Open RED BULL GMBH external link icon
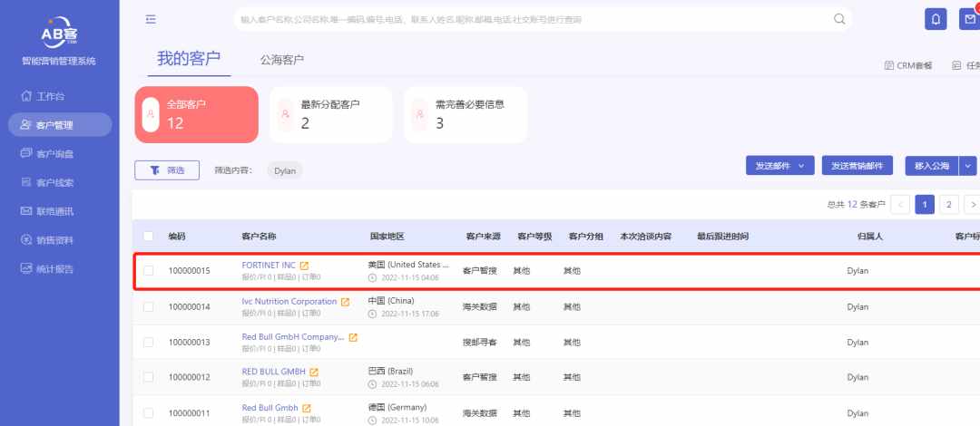Image resolution: width=980 pixels, height=426 pixels. tap(314, 373)
